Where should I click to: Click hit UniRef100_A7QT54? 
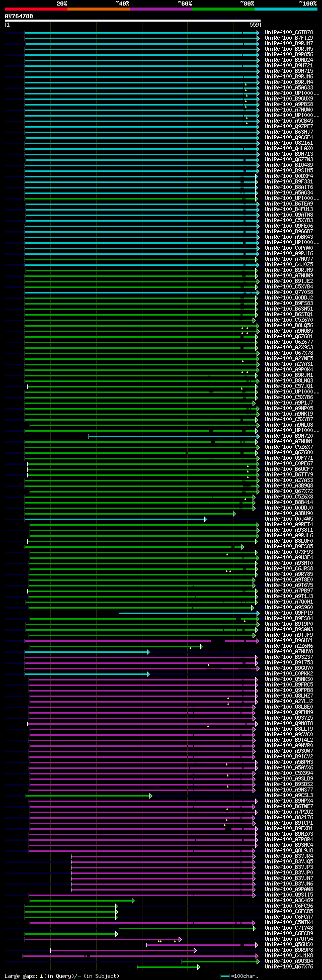click(x=289, y=939)
